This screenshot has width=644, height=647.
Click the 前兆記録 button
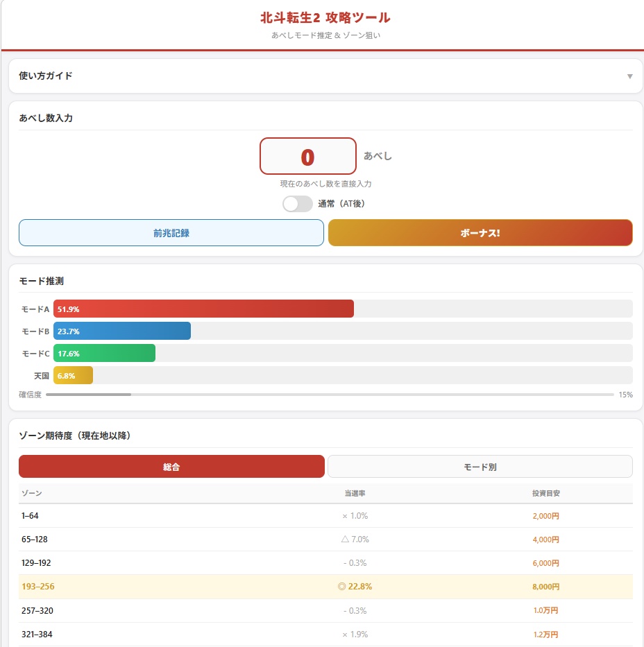pos(171,233)
